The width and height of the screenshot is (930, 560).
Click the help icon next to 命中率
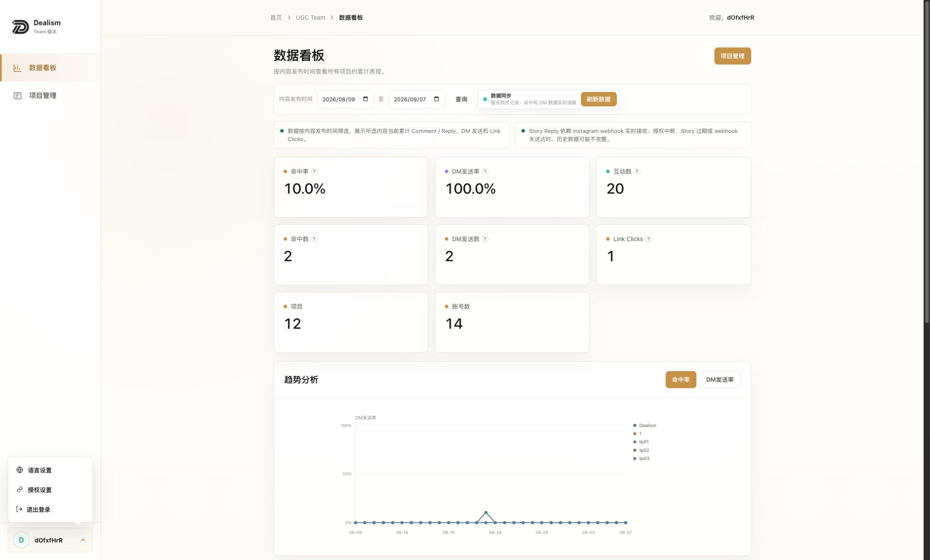coord(314,171)
